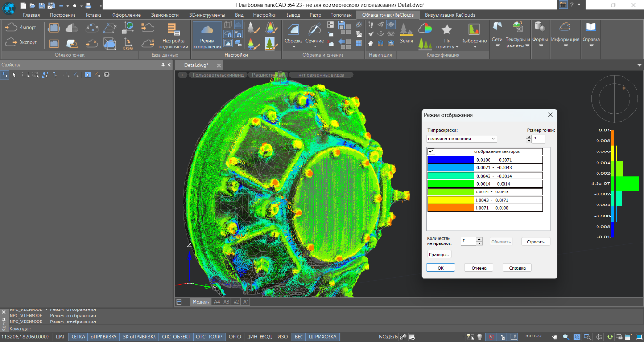The height and width of the screenshot is (342, 644).
Task: Expand the By attribute dropdown arrow
Action: tap(456, 46)
